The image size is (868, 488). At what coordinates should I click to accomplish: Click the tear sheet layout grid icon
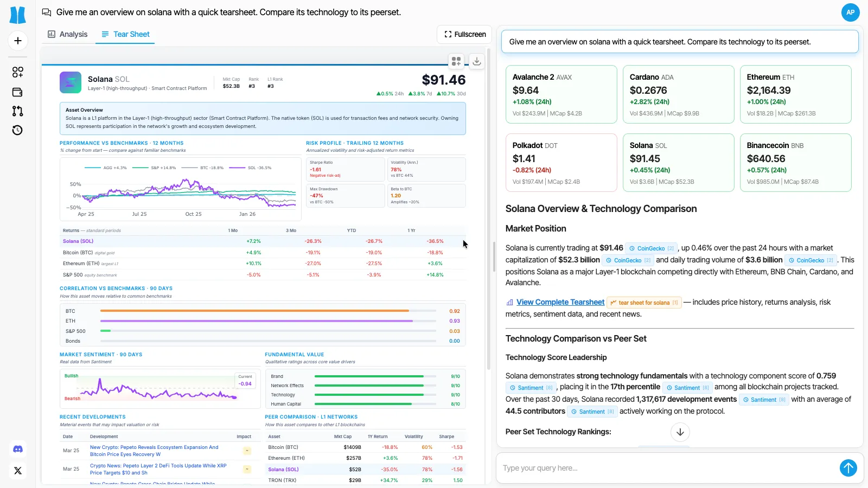pos(456,61)
